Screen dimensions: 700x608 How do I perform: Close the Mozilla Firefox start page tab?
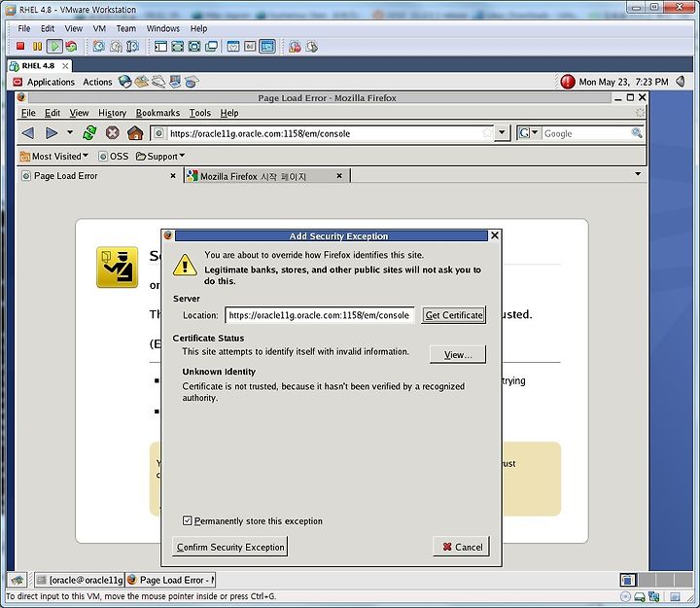(x=339, y=175)
